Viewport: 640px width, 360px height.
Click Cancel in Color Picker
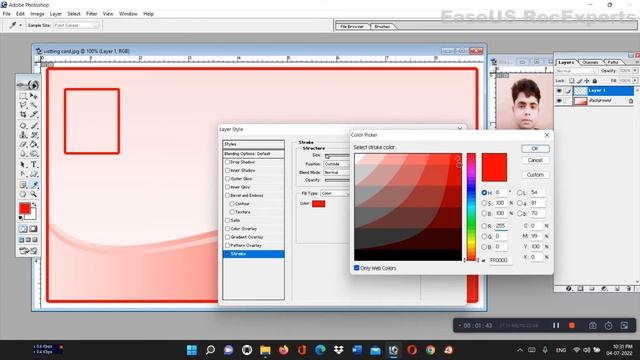pyautogui.click(x=535, y=160)
